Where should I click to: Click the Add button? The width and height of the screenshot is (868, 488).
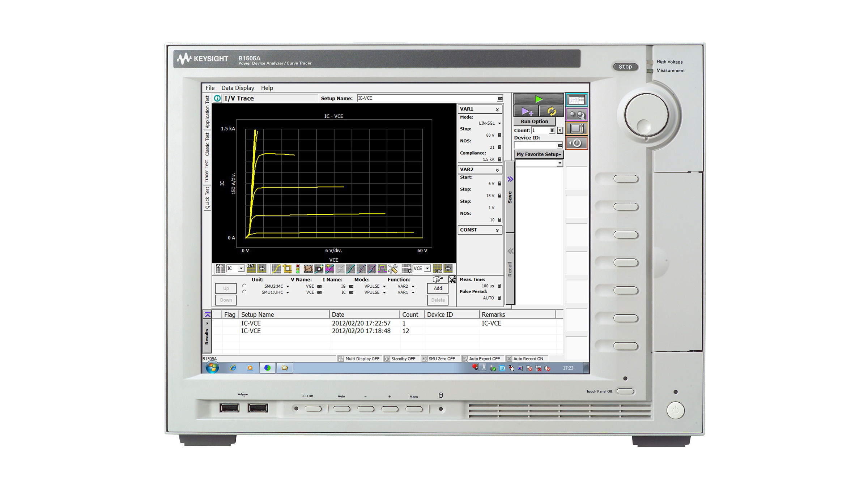(438, 288)
